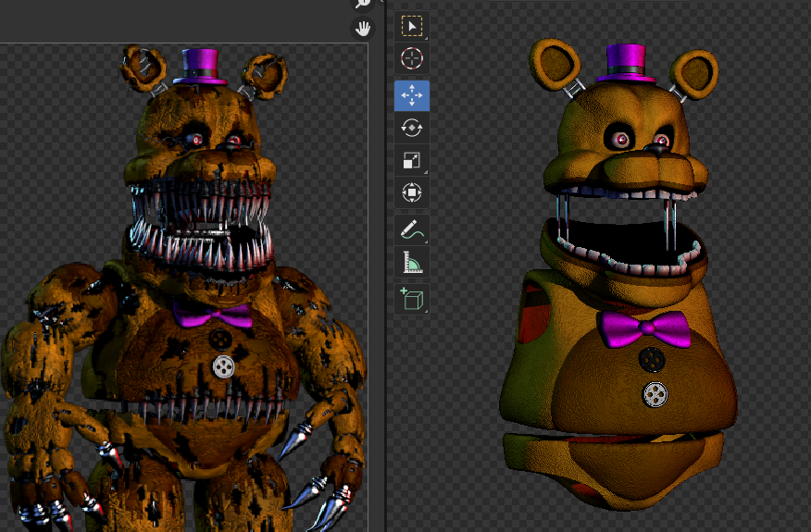
Task: Select the purple top hat in 3D viewport
Action: 626,64
